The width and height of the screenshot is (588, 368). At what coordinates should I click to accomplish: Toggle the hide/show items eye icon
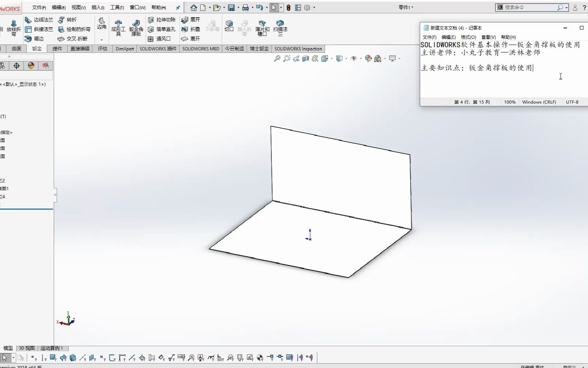click(x=354, y=58)
